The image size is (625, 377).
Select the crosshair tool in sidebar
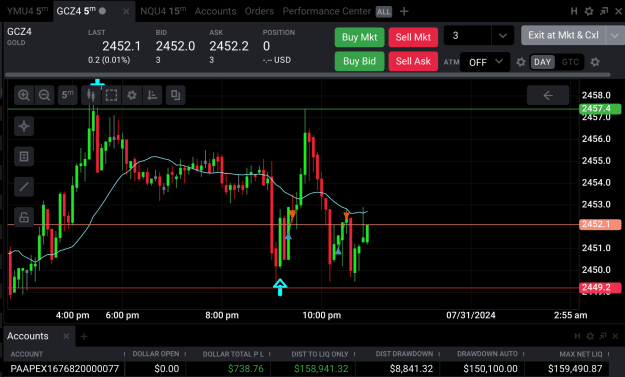coord(24,126)
